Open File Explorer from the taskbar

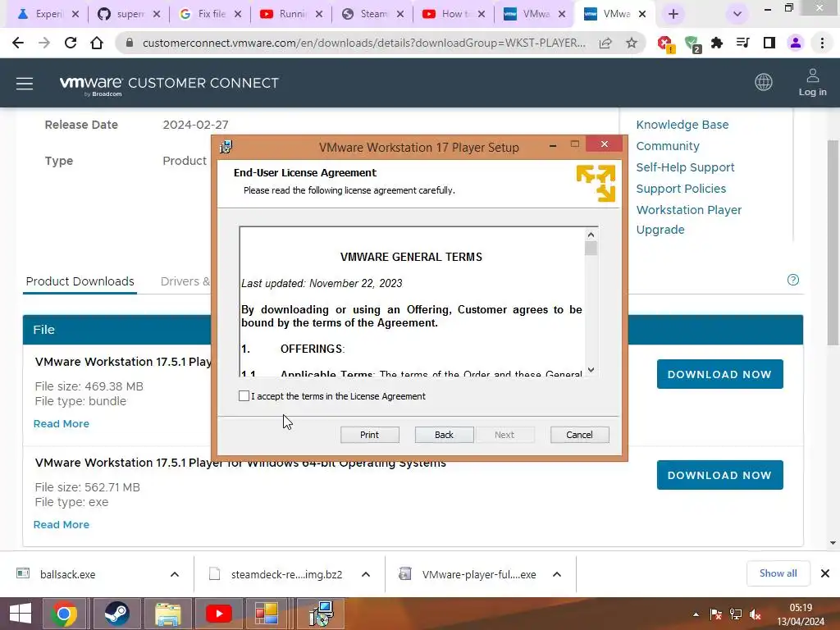[167, 614]
